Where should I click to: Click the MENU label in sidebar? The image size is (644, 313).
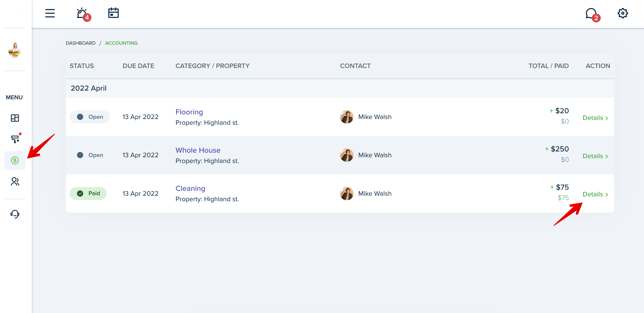(14, 97)
